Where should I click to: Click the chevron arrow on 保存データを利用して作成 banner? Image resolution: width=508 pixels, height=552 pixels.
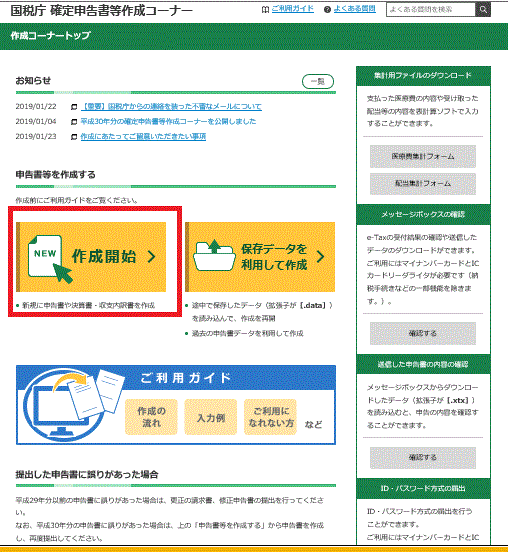click(320, 257)
